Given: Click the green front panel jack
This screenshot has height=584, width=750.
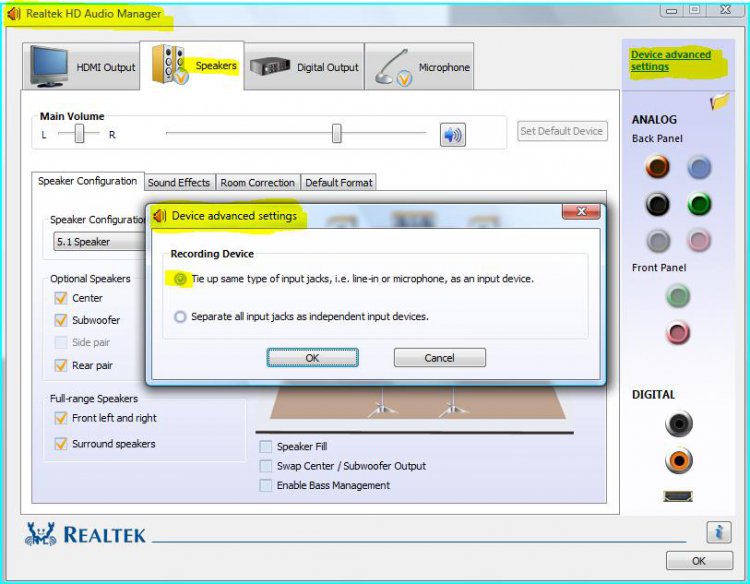Looking at the screenshot, I should [x=678, y=296].
